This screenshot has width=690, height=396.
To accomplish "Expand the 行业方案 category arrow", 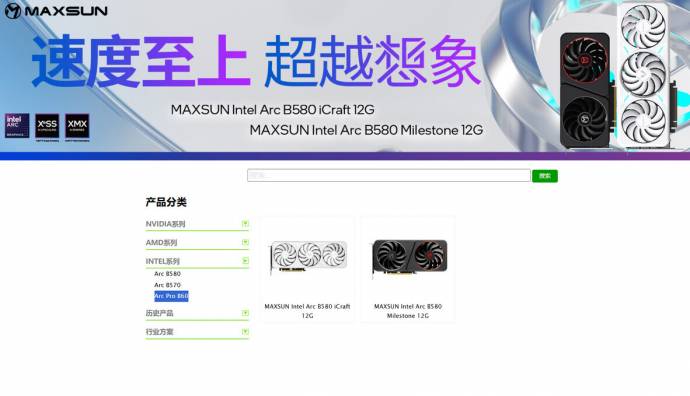I will 246,331.
